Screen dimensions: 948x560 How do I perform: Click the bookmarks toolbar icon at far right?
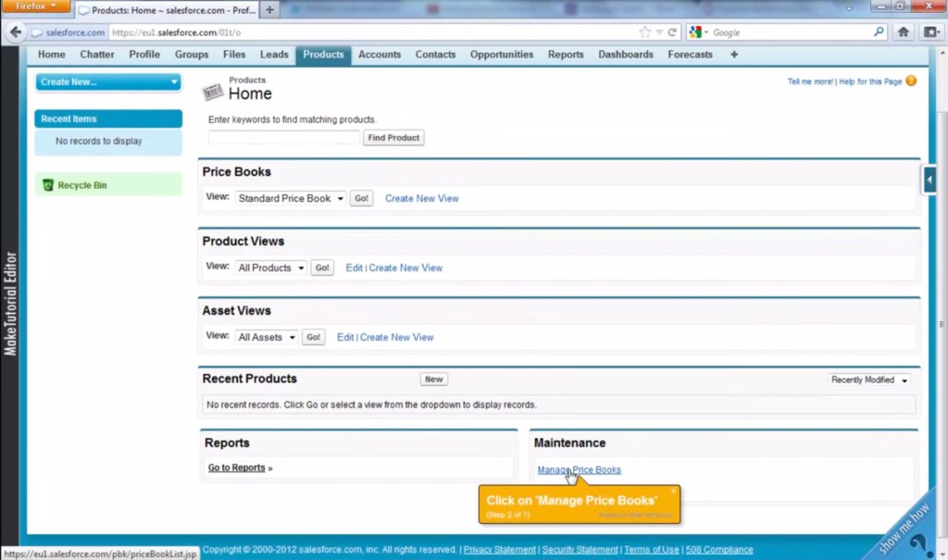(931, 32)
